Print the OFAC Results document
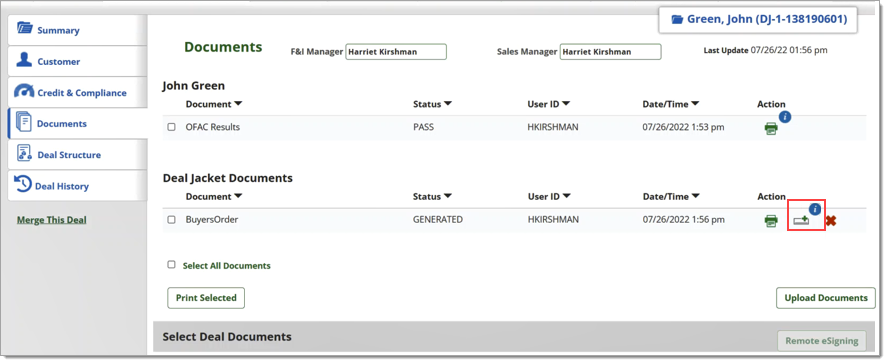The image size is (887, 363). (x=770, y=128)
